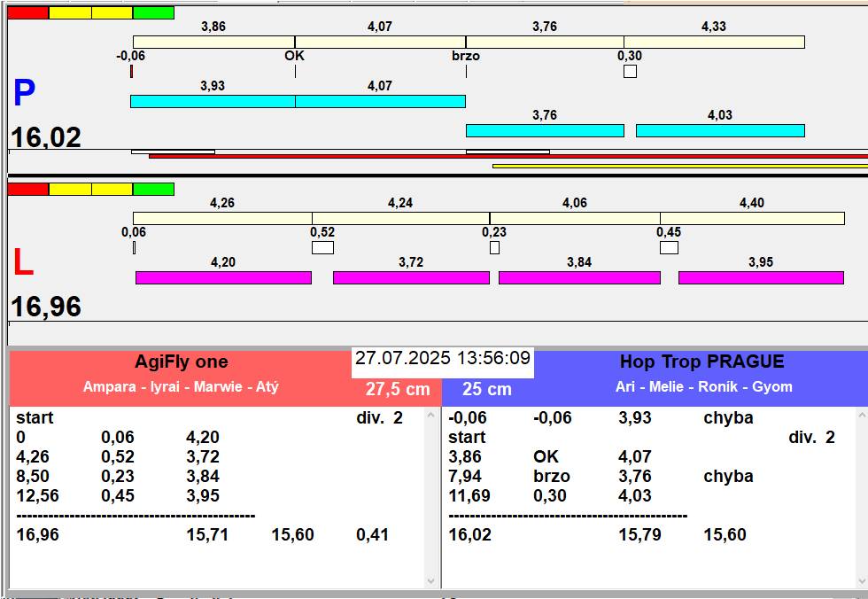Select the Hop Trop PRAGUE team header
Viewport: 868px width, 599px height.
coord(701,362)
